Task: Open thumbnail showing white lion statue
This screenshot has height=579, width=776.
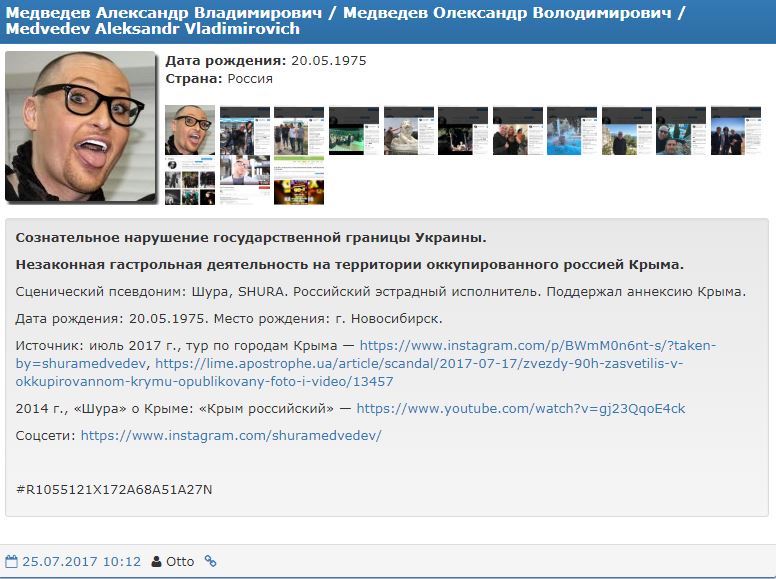Action: [409, 131]
